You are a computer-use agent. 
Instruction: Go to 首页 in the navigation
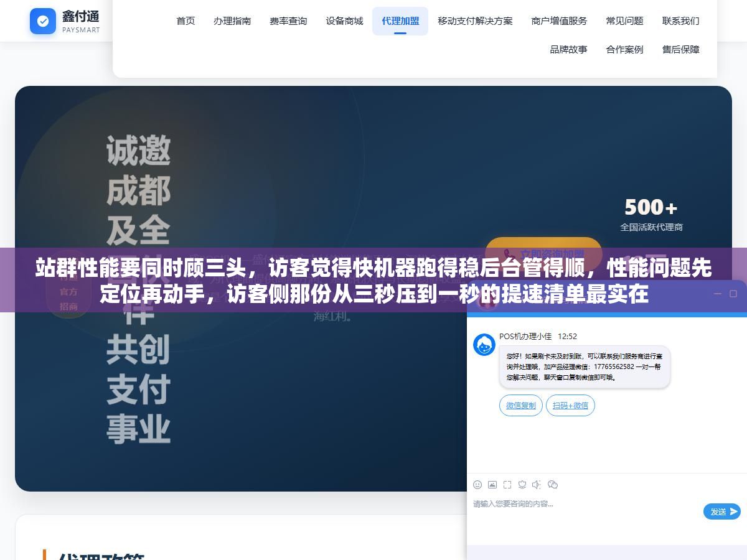[x=186, y=21]
